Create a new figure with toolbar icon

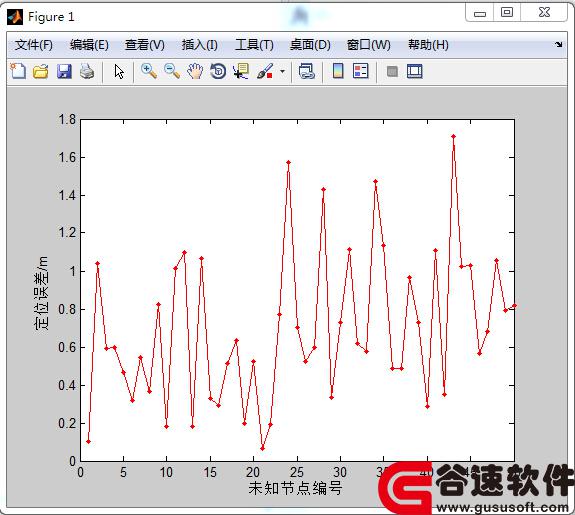18,71
